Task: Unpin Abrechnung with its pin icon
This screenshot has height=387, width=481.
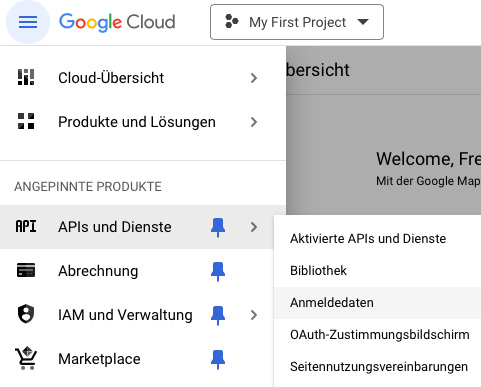Action: [218, 271]
